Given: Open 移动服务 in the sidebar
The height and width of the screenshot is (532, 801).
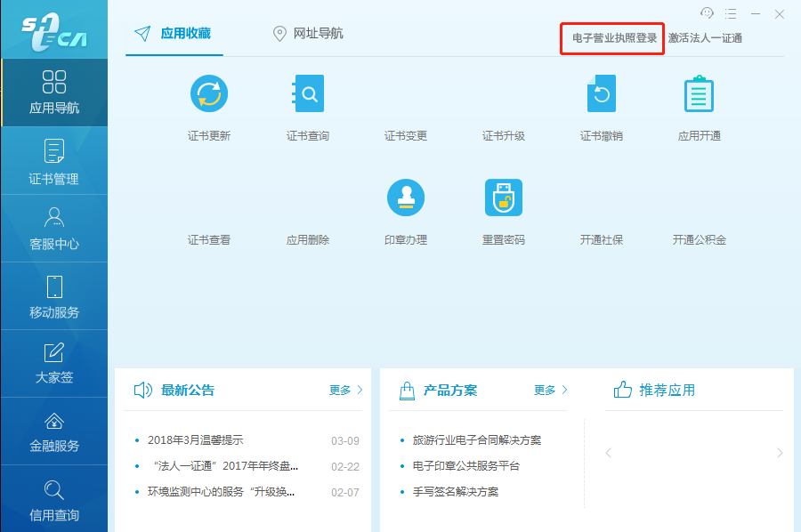Looking at the screenshot, I should pos(54,296).
